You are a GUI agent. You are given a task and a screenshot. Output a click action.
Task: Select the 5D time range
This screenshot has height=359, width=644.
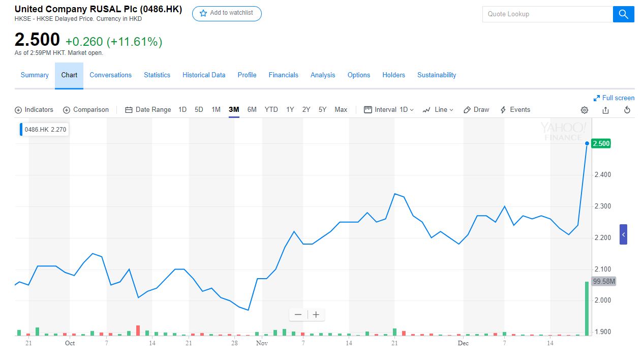(199, 110)
